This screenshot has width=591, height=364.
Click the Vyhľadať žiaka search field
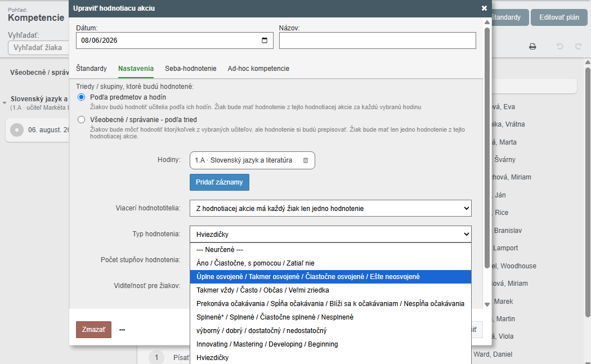pyautogui.click(x=38, y=48)
